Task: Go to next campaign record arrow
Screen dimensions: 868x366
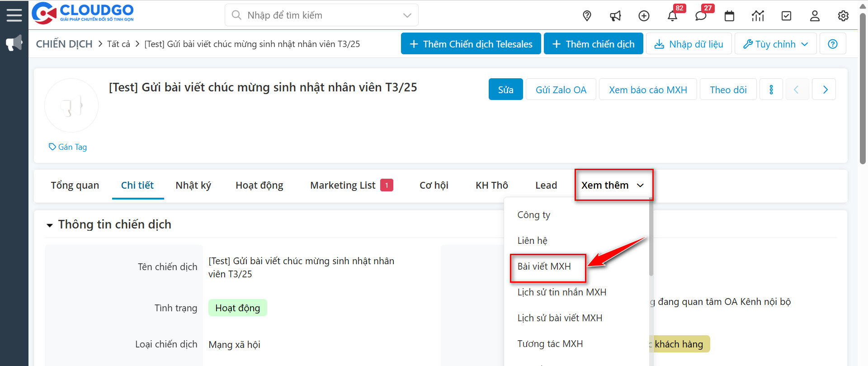Action: pos(825,90)
